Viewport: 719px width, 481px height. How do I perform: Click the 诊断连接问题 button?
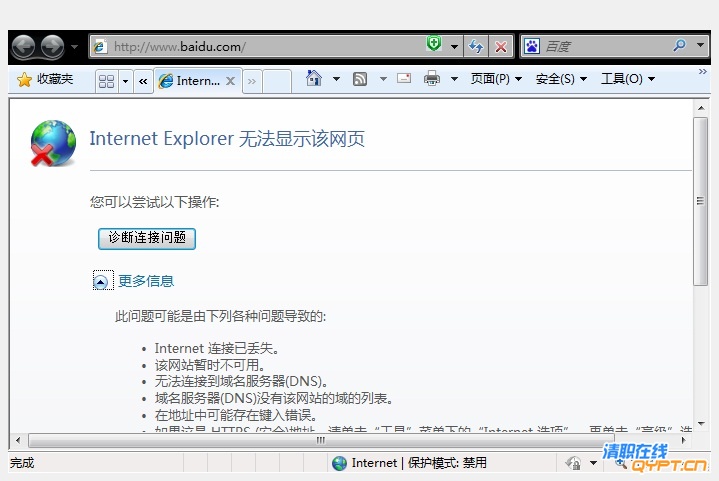tap(147, 238)
